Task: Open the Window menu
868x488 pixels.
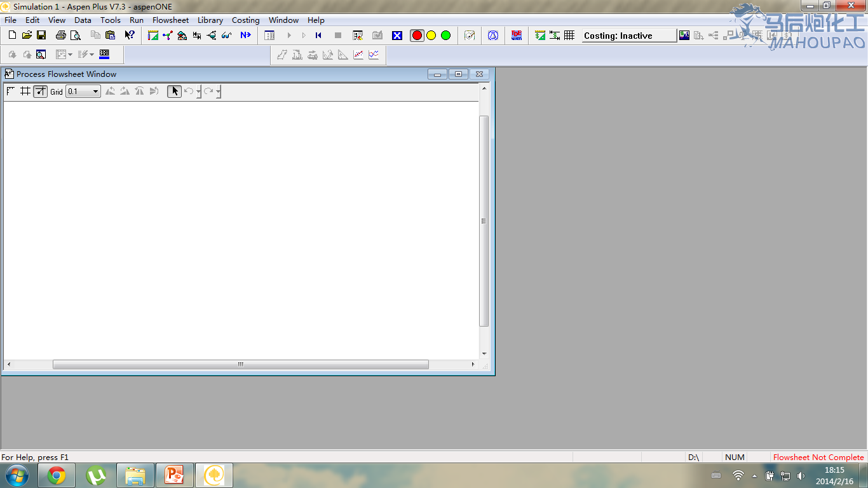Action: [x=283, y=20]
